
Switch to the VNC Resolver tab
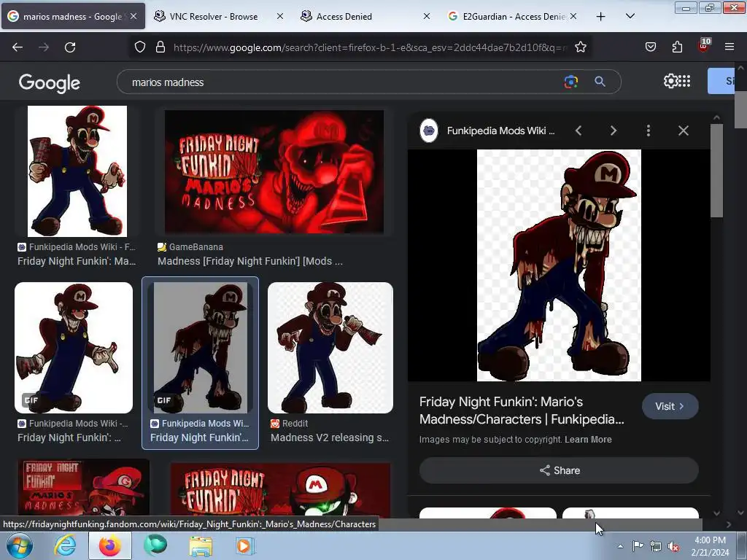tap(219, 17)
